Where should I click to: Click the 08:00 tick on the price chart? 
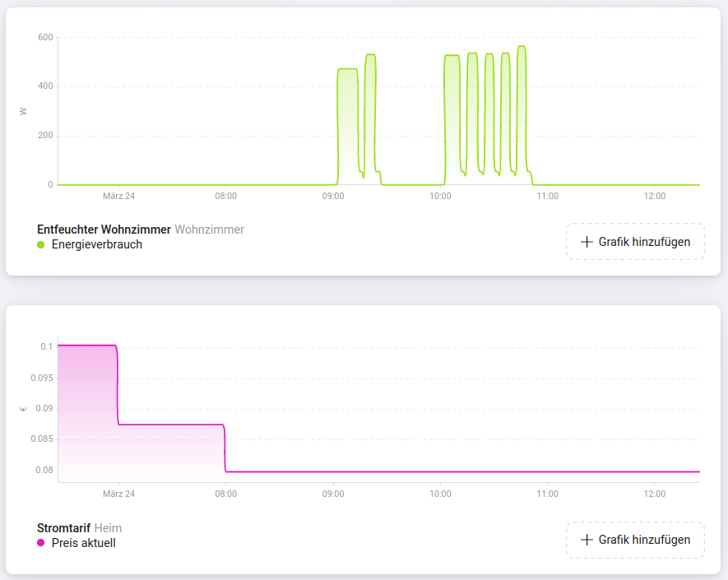226,494
